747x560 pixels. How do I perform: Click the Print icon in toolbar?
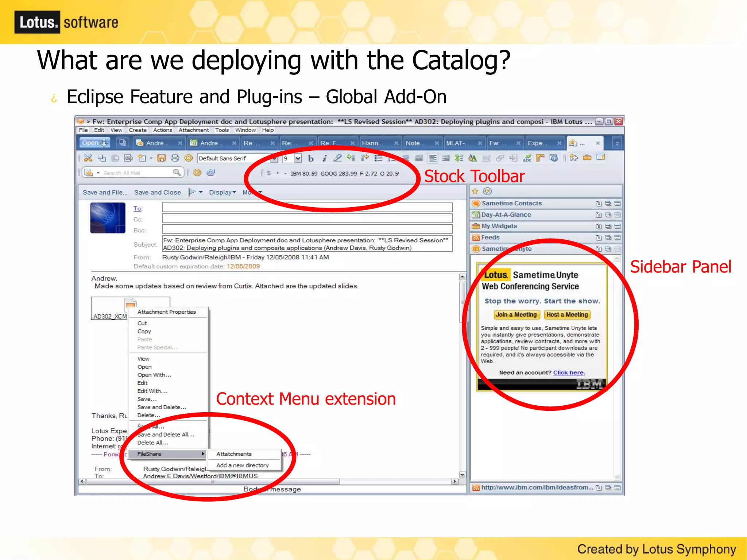(x=175, y=158)
